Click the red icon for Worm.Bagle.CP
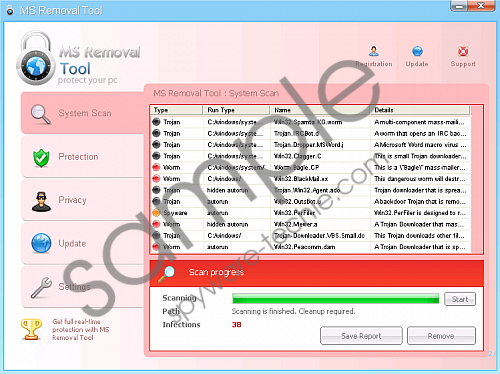 tap(156, 167)
